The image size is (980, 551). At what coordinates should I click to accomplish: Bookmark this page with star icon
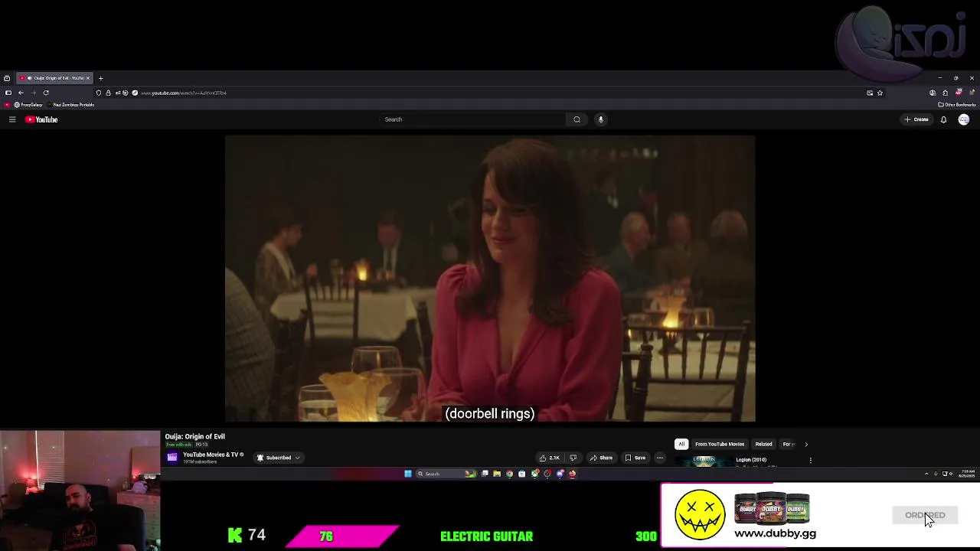pos(880,93)
